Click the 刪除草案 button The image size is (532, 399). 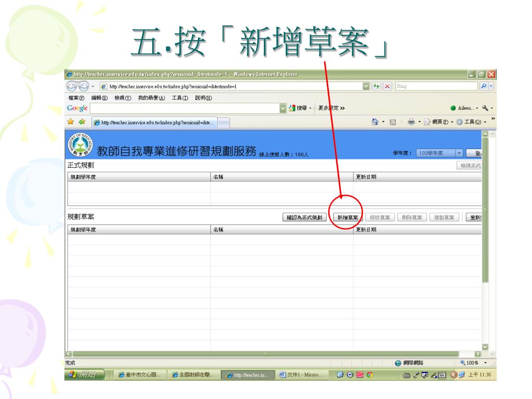(x=412, y=218)
